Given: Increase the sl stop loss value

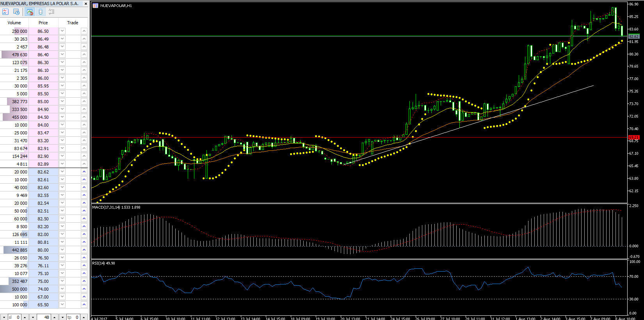Looking at the screenshot, I should point(25,317).
